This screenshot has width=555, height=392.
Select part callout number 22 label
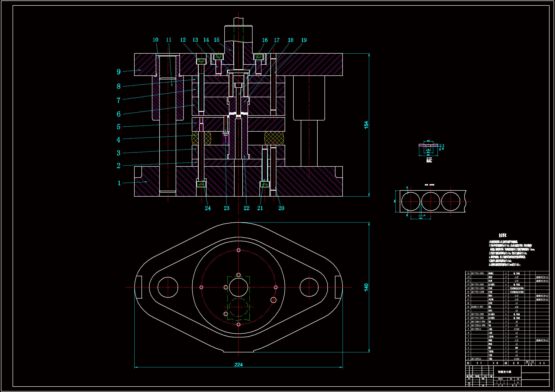click(246, 208)
